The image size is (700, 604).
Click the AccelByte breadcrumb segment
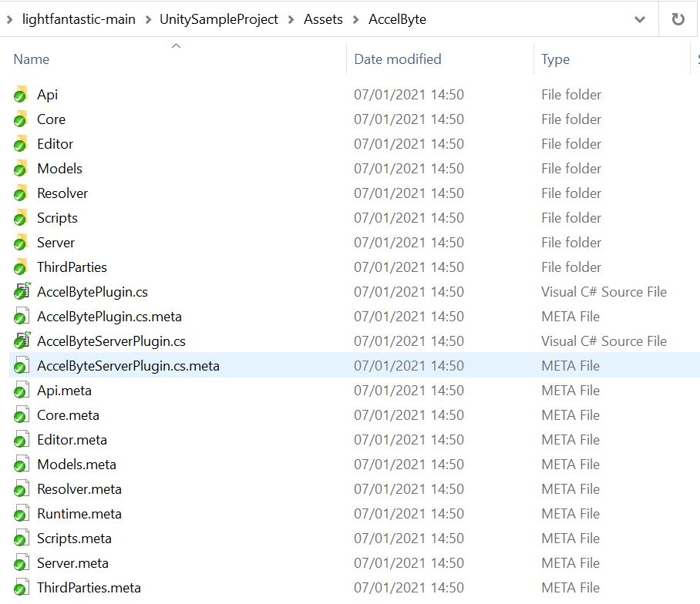[397, 19]
